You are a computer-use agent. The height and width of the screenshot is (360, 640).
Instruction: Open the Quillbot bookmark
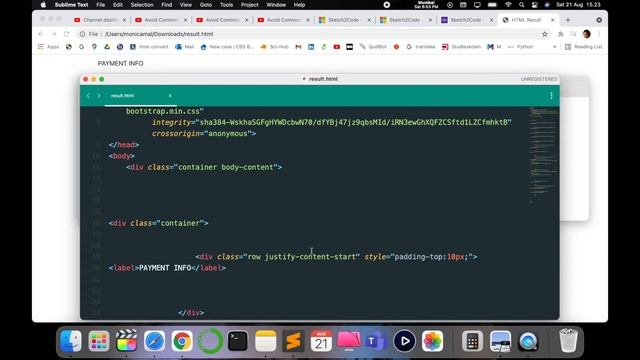point(373,47)
